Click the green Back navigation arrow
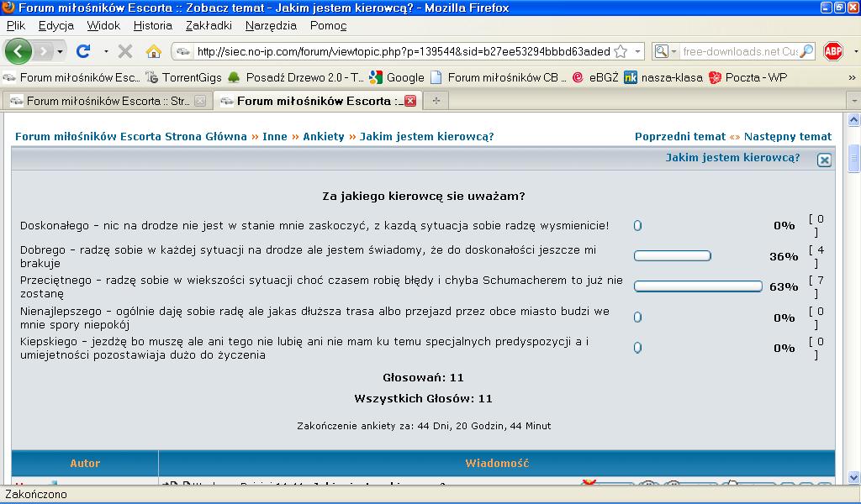Image resolution: width=861 pixels, height=504 pixels. pyautogui.click(x=18, y=51)
